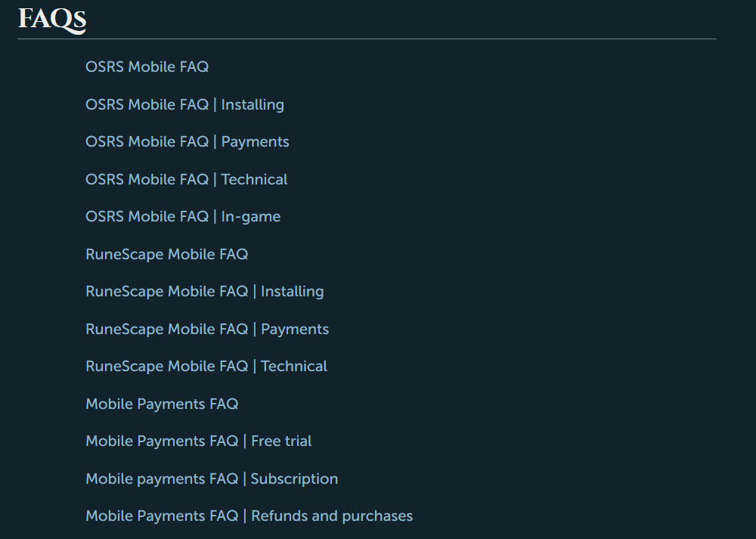The image size is (756, 539).
Task: Follow the OSRS in-game questions link
Action: pos(183,216)
